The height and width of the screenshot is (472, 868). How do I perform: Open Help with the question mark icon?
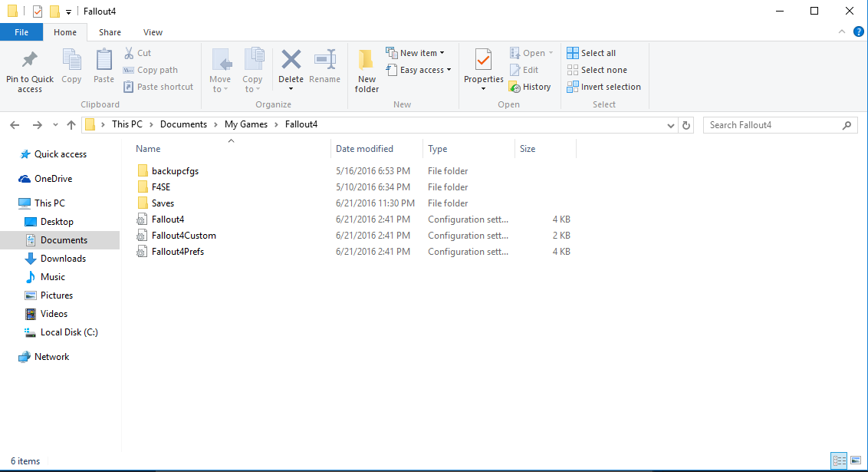tap(859, 31)
